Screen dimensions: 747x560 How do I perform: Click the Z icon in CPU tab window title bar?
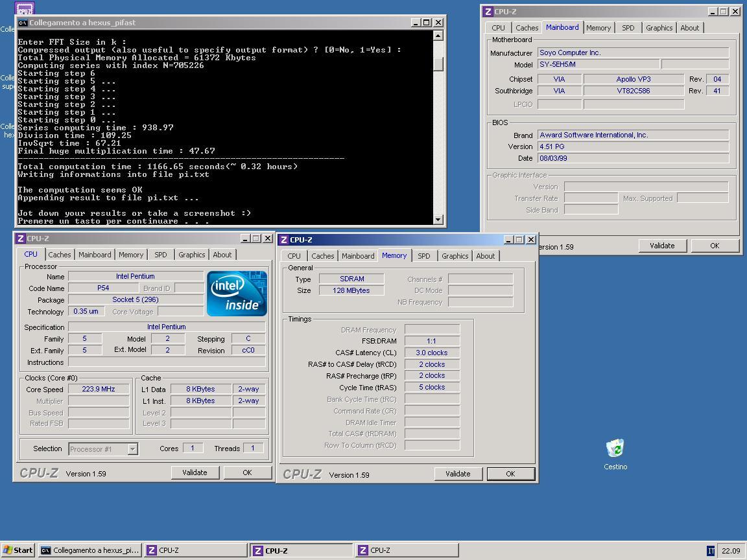[21, 238]
